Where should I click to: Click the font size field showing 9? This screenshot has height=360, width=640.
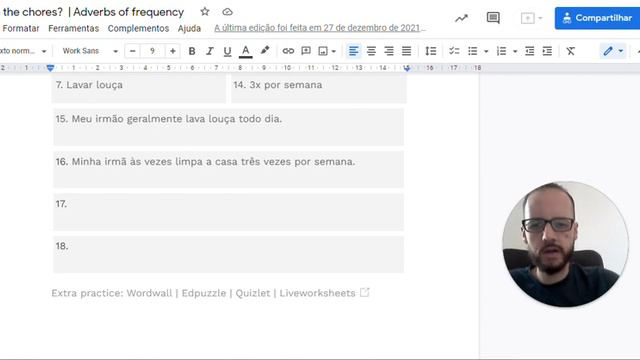pos(152,51)
